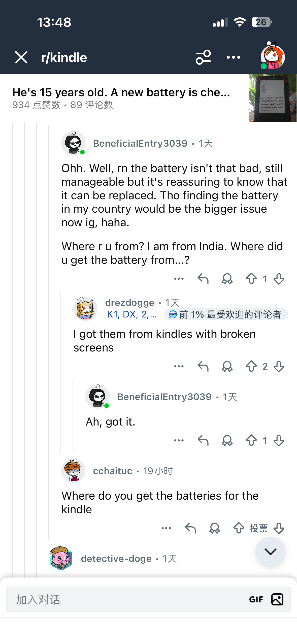Tap the join conversation input field
The width and height of the screenshot is (297, 644).
click(x=126, y=599)
